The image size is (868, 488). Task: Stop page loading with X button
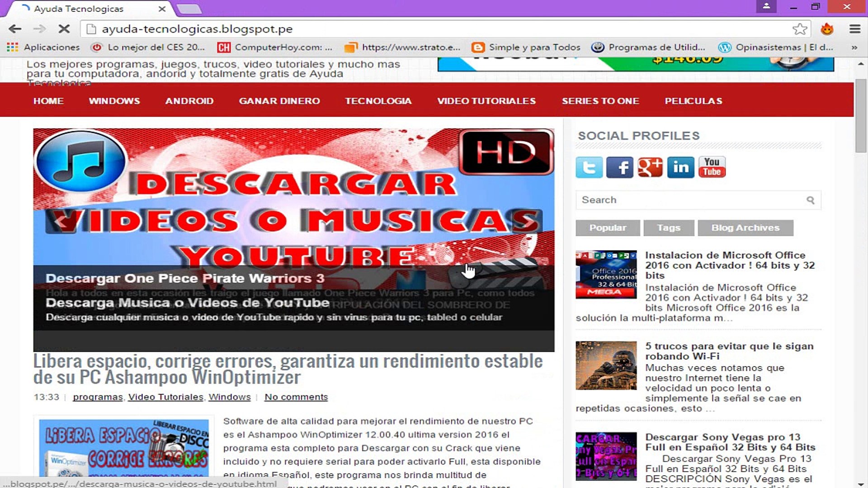tap(64, 29)
